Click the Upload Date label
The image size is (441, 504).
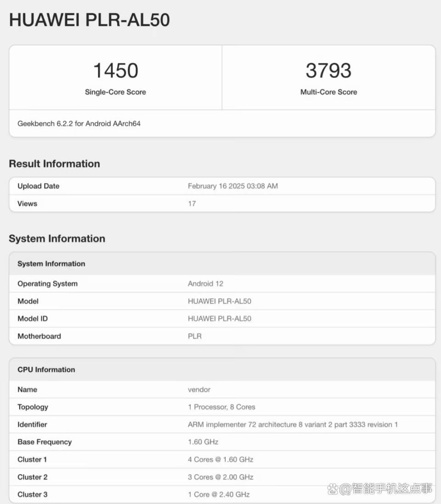39,186
